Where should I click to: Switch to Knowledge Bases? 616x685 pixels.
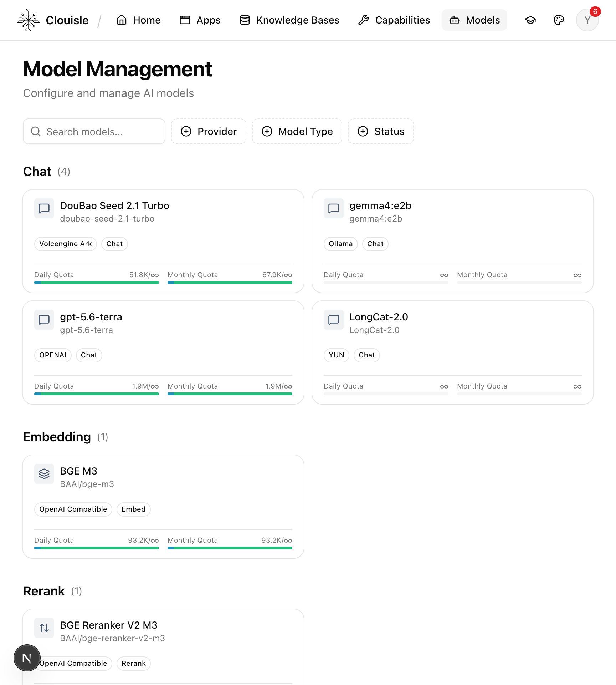289,20
